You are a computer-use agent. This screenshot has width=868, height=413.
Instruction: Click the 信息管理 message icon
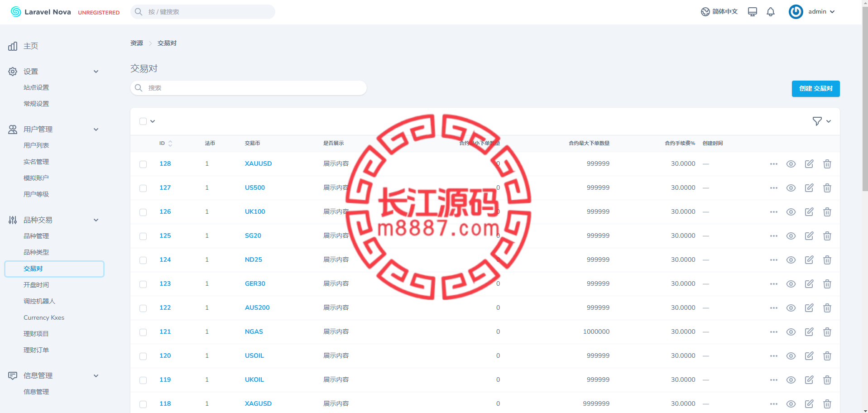(x=13, y=376)
